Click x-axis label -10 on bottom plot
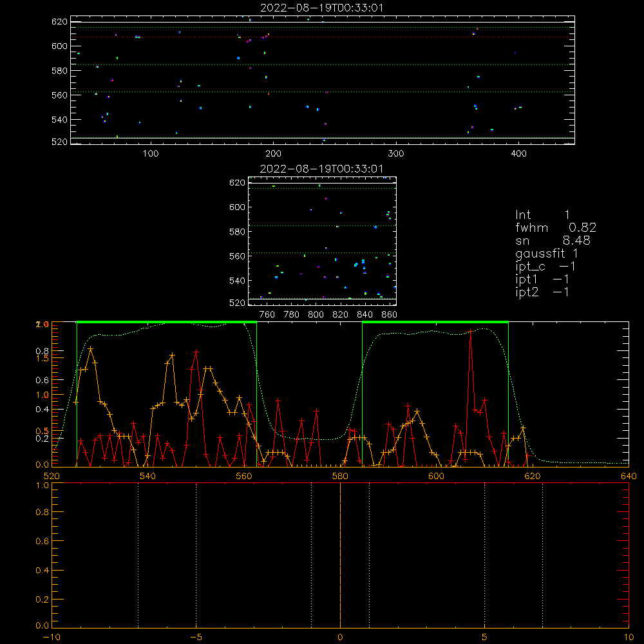Screen dimensions: 644x644 [52, 637]
